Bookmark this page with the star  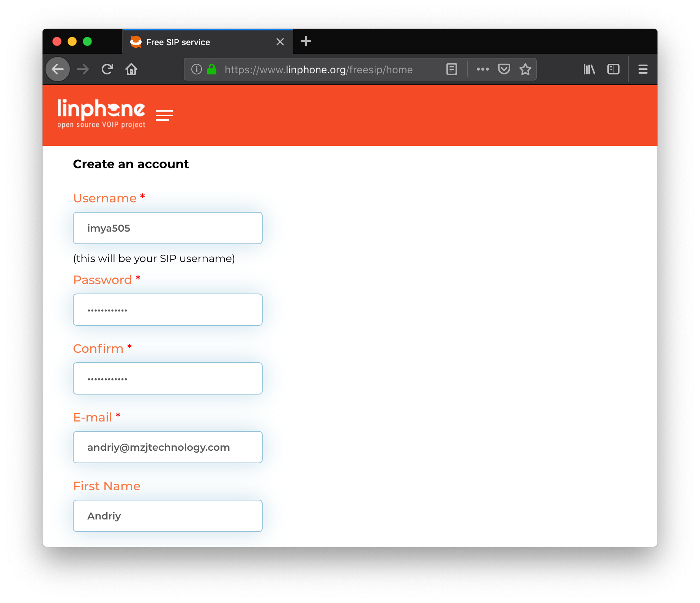click(x=525, y=69)
